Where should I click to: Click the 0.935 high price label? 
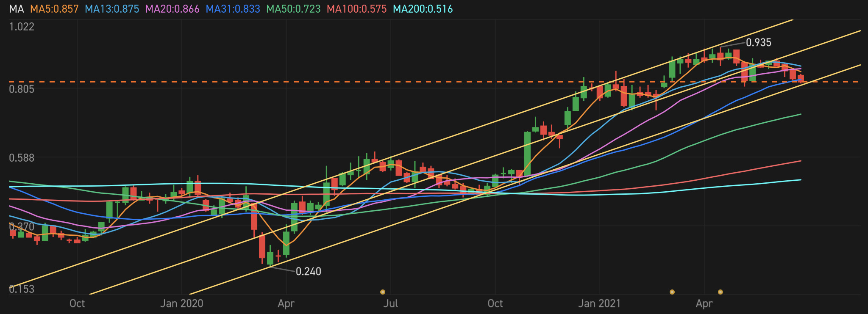tap(759, 43)
